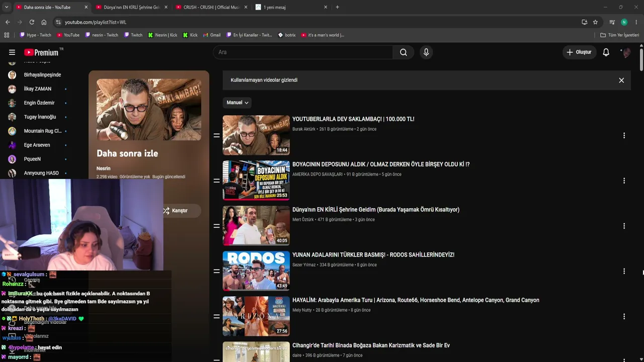
Task: Open the Nesrin | Kick bookmark
Action: 163,35
